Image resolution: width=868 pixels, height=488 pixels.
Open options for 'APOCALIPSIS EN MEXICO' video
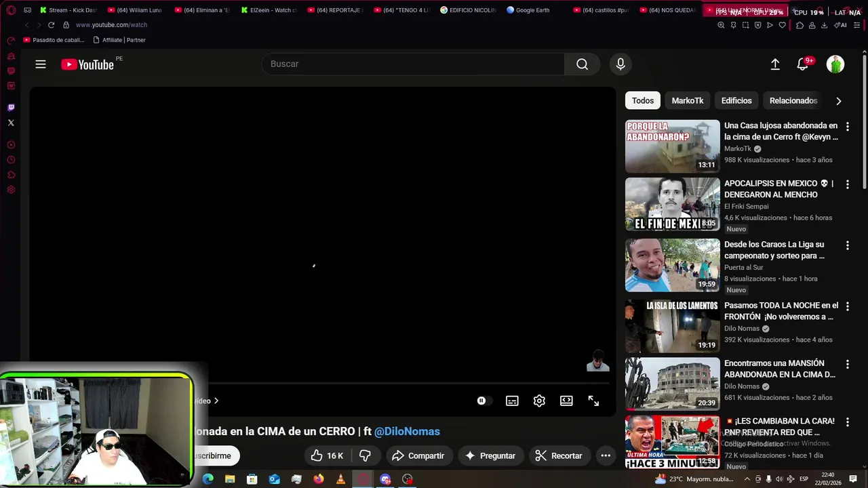(x=847, y=184)
